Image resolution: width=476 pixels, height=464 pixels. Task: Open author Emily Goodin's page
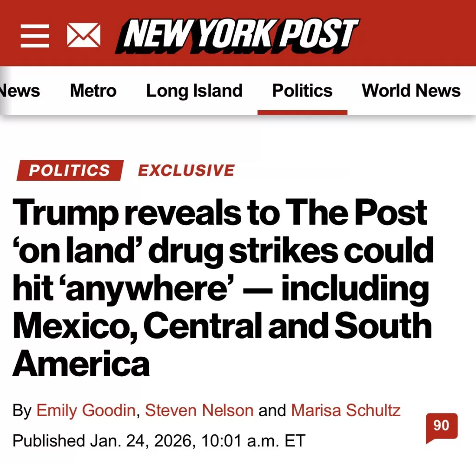click(86, 411)
